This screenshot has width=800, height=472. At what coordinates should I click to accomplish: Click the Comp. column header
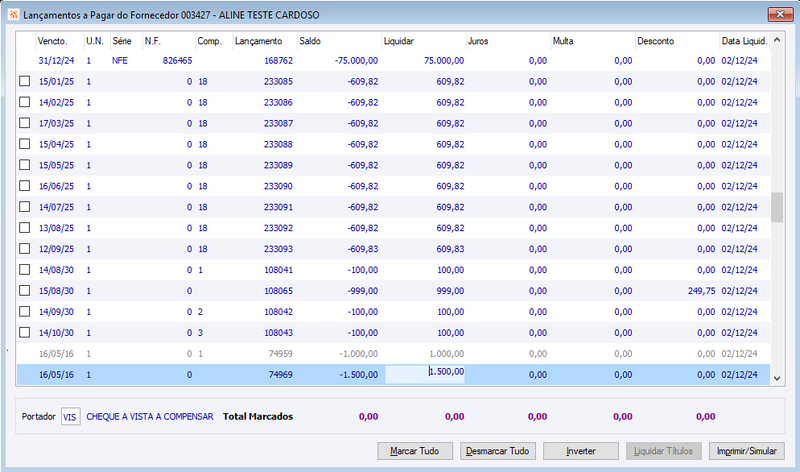click(x=210, y=41)
